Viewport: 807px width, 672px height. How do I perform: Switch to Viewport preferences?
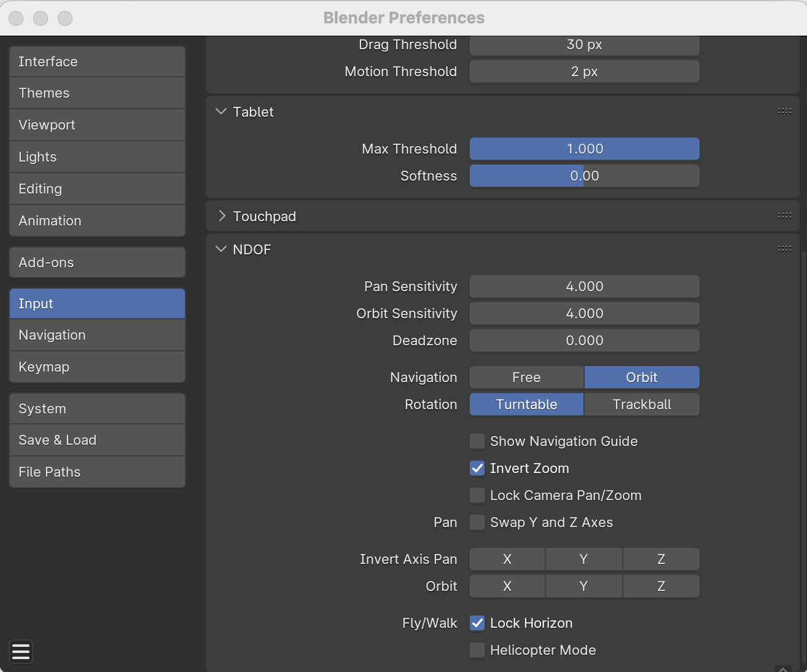[x=97, y=125]
